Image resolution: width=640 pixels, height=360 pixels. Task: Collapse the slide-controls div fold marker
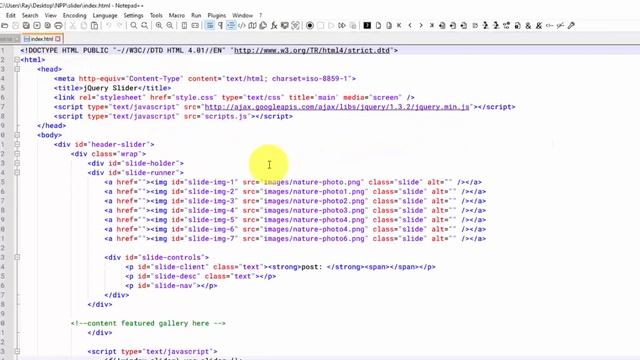17,257
